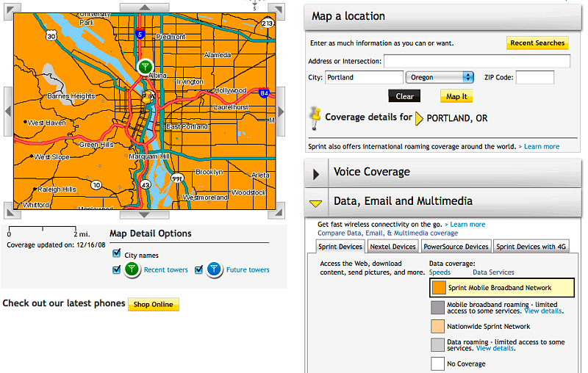Click the orange Sprint Mobile Broadband Network swatch
Screen dimensions: 588x373
click(x=438, y=288)
